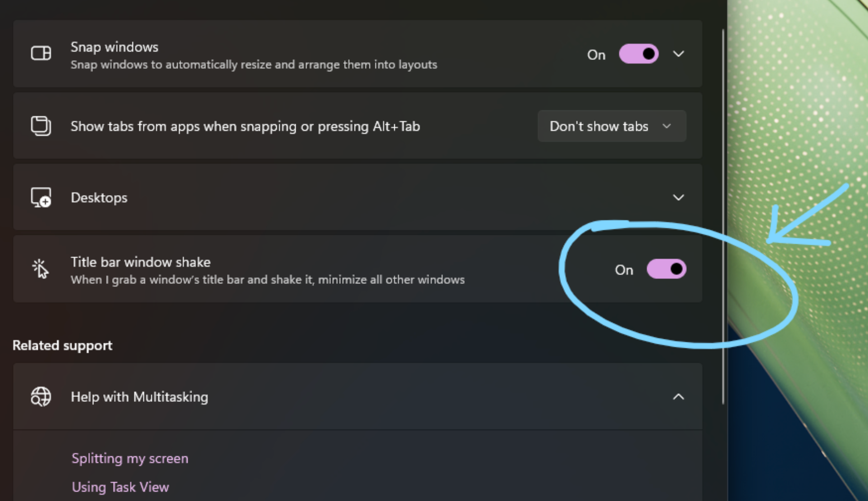
Task: Open the Splitting my screen help article
Action: [x=130, y=458]
